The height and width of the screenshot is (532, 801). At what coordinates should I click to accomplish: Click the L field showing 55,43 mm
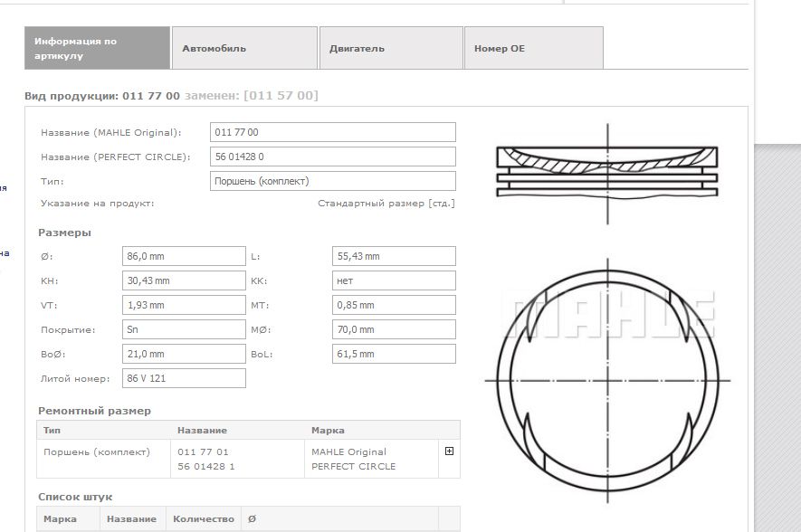(x=394, y=256)
